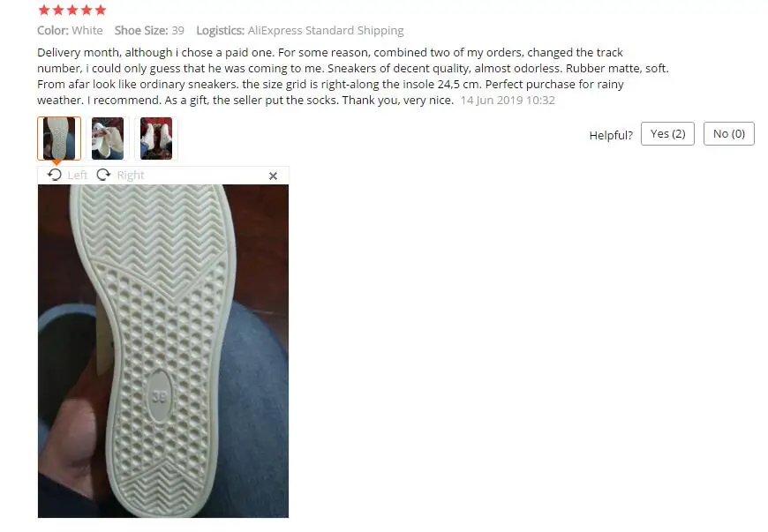Vote No (0) on review helpfulness

coord(729,133)
